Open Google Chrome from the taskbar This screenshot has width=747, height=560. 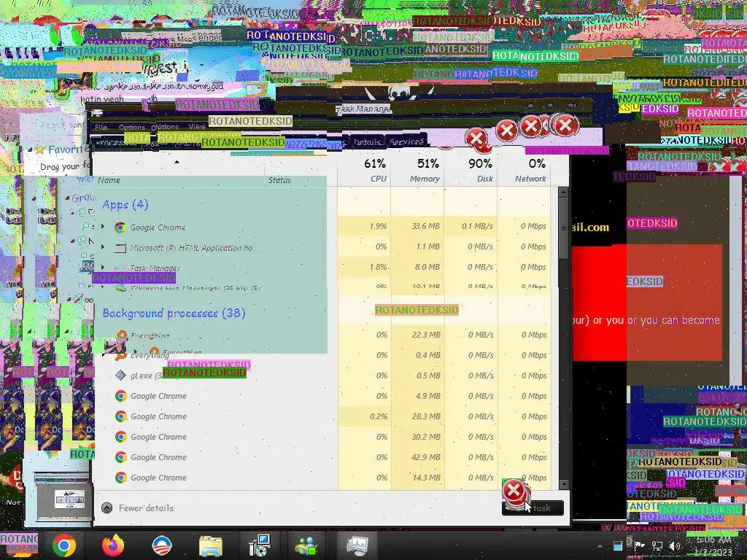[64, 545]
